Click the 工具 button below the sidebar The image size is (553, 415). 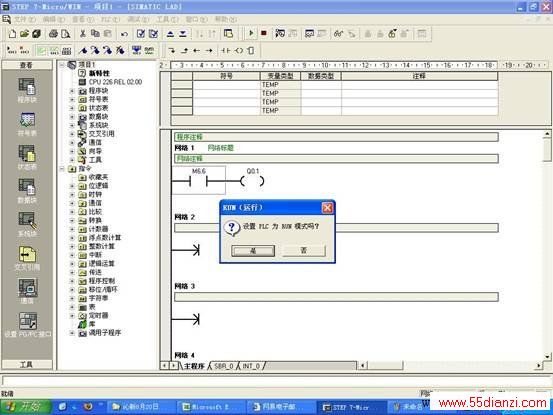27,364
